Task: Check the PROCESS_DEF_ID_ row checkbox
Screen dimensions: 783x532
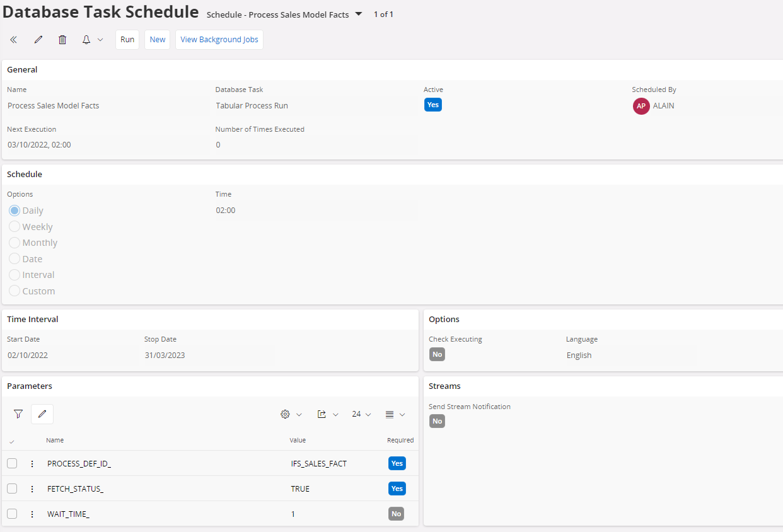Action: point(11,463)
